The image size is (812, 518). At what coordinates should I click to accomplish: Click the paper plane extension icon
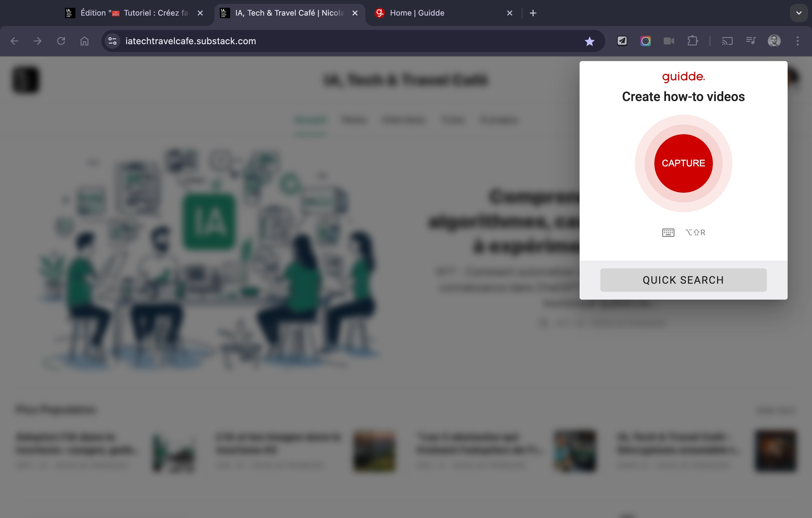pyautogui.click(x=622, y=41)
